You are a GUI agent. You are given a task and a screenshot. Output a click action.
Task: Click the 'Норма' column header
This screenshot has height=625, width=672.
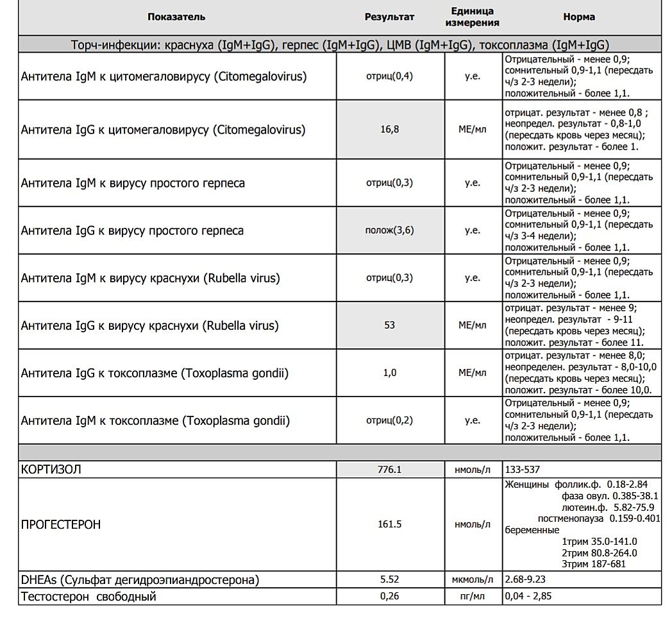point(578,17)
